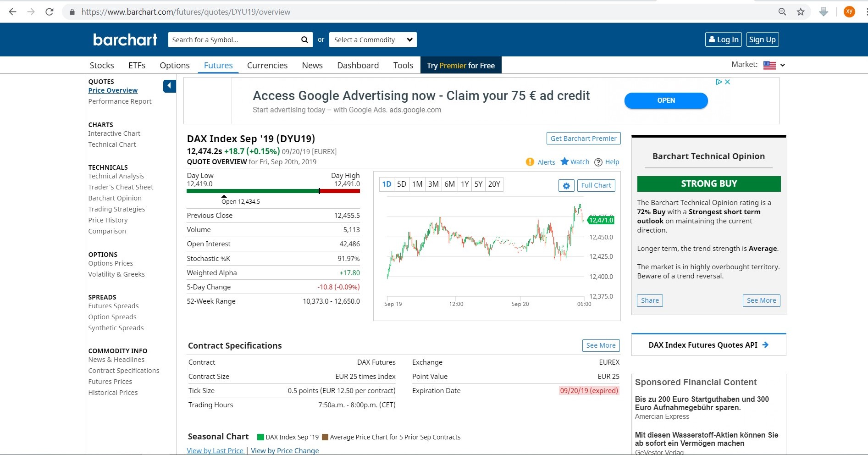Screen dimensions: 868x455
Task: Click the Help question mark icon
Action: coord(598,162)
